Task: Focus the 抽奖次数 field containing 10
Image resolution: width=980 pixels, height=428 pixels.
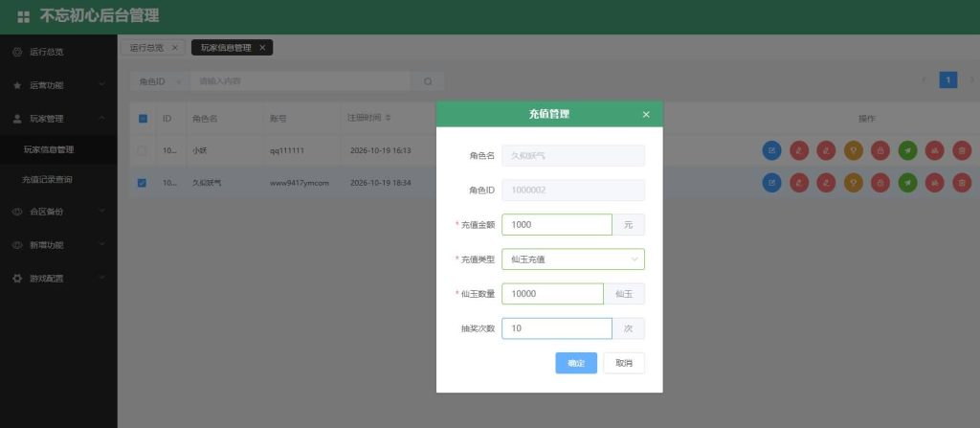Action: coord(557,328)
